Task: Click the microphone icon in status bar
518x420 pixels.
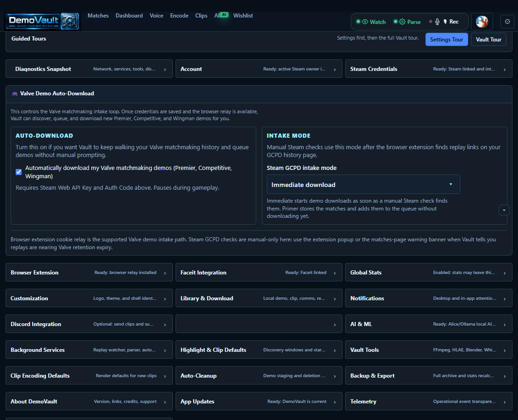Action: pyautogui.click(x=437, y=22)
